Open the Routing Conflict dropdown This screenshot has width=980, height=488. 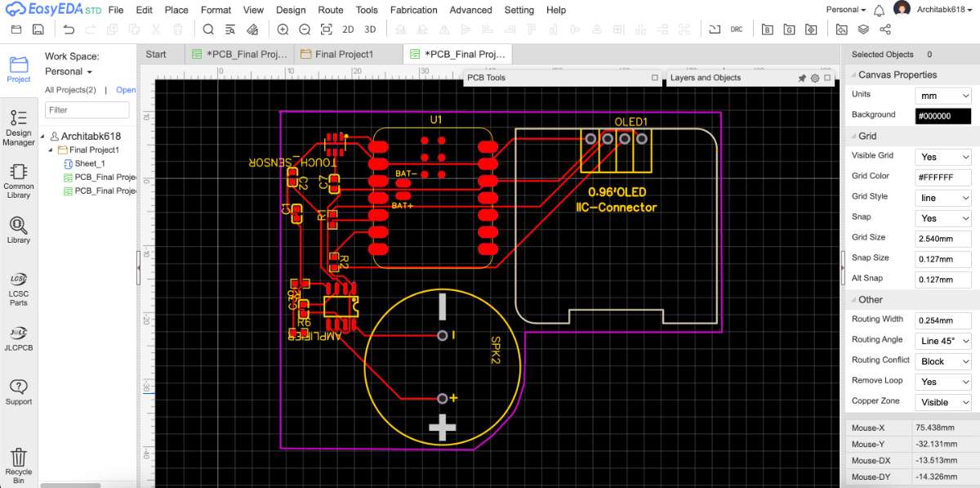point(943,360)
